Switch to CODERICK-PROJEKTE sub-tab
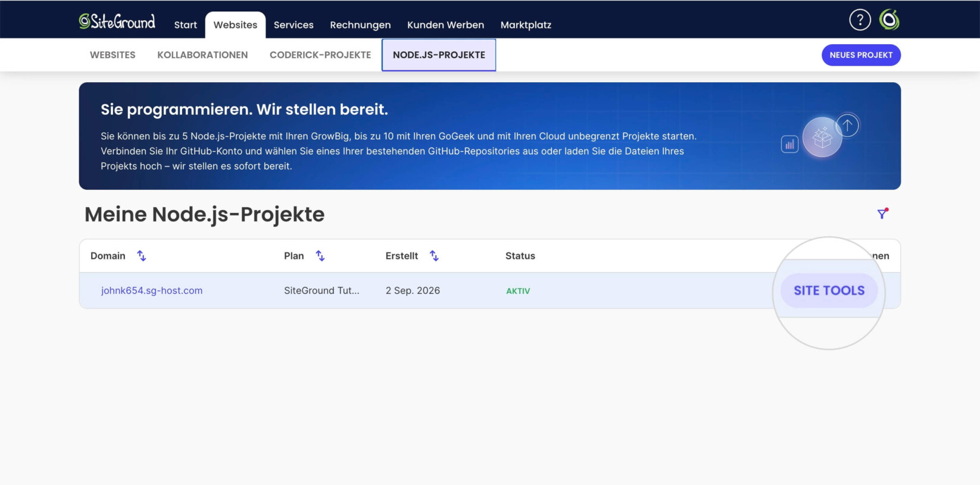This screenshot has width=980, height=485. coord(320,55)
